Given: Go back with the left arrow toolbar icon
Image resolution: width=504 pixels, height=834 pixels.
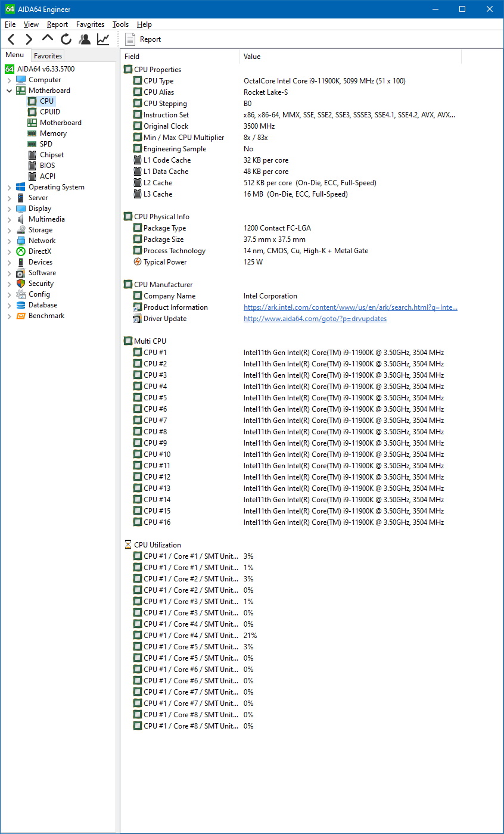Looking at the screenshot, I should click(11, 39).
